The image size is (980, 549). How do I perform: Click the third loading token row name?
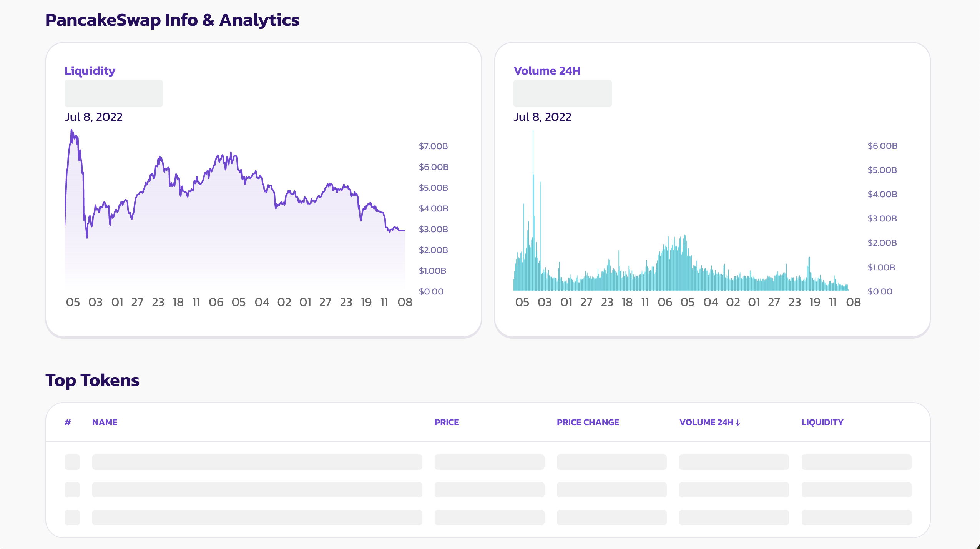(x=257, y=517)
